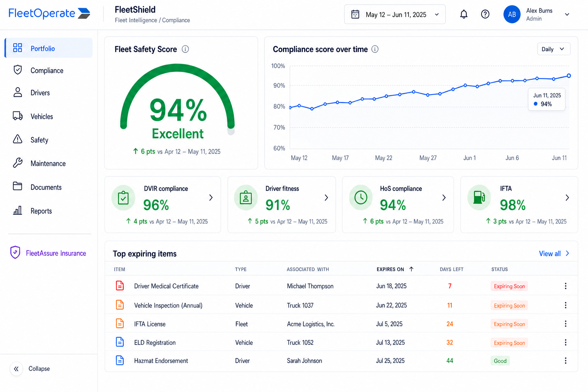The height and width of the screenshot is (392, 588).
Task: Show Compliance score over time info icon
Action: click(x=375, y=49)
